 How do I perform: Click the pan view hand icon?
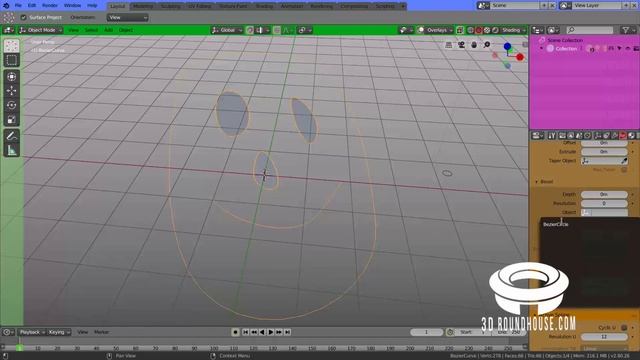[x=474, y=45]
